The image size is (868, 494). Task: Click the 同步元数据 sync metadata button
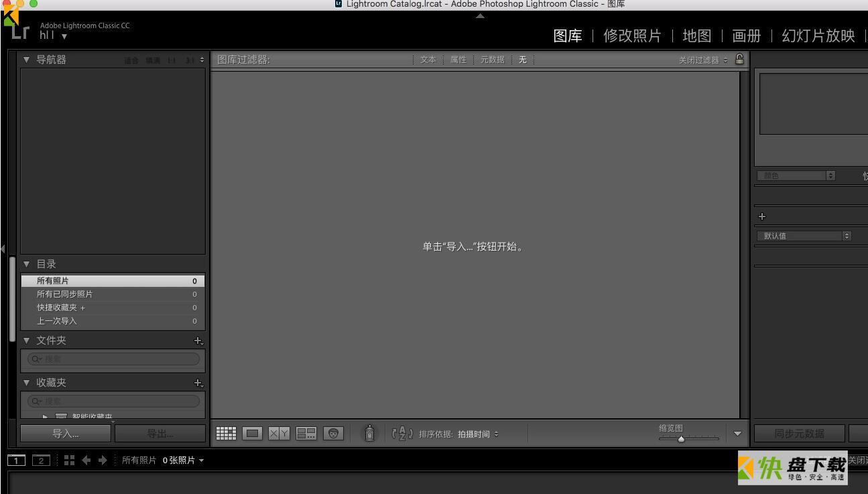pos(799,434)
